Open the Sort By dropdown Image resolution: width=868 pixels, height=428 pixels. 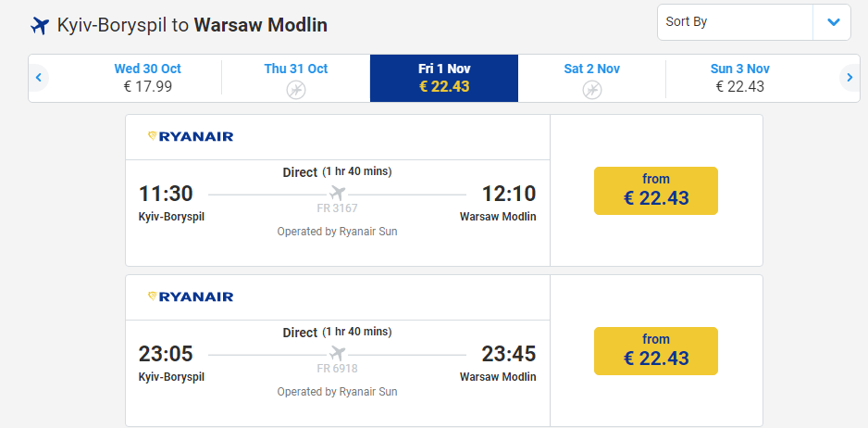754,22
